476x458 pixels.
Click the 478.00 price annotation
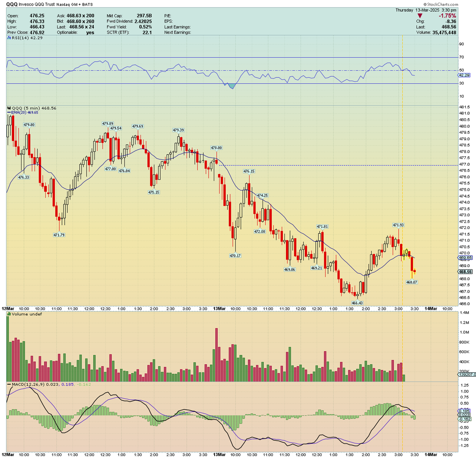pos(216,148)
